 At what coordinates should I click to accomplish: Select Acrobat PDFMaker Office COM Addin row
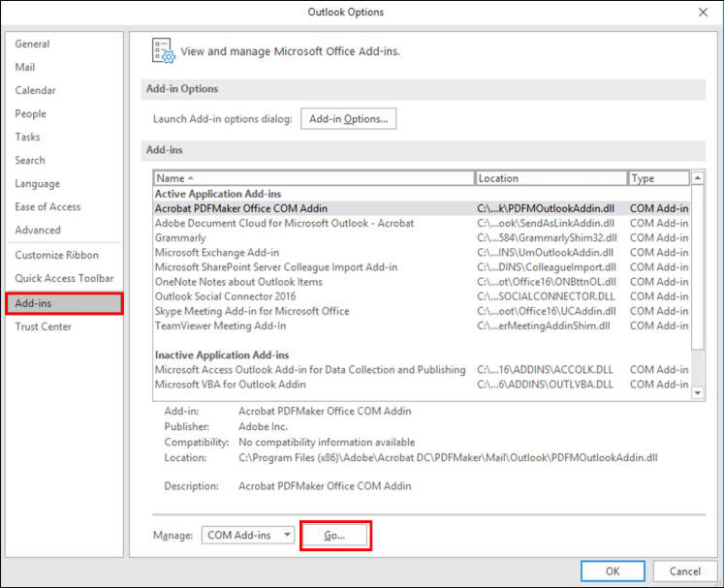tap(422, 208)
